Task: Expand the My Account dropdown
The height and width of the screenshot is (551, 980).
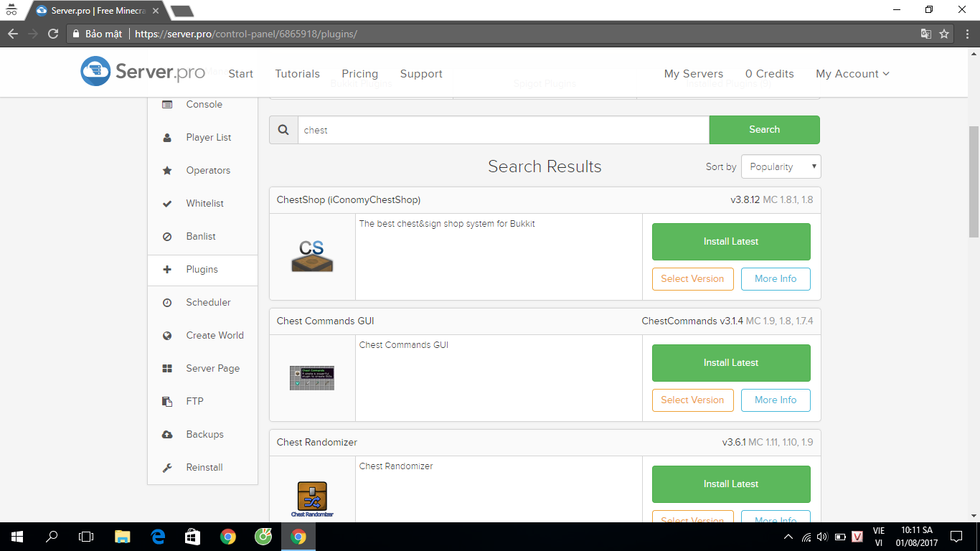Action: 852,74
